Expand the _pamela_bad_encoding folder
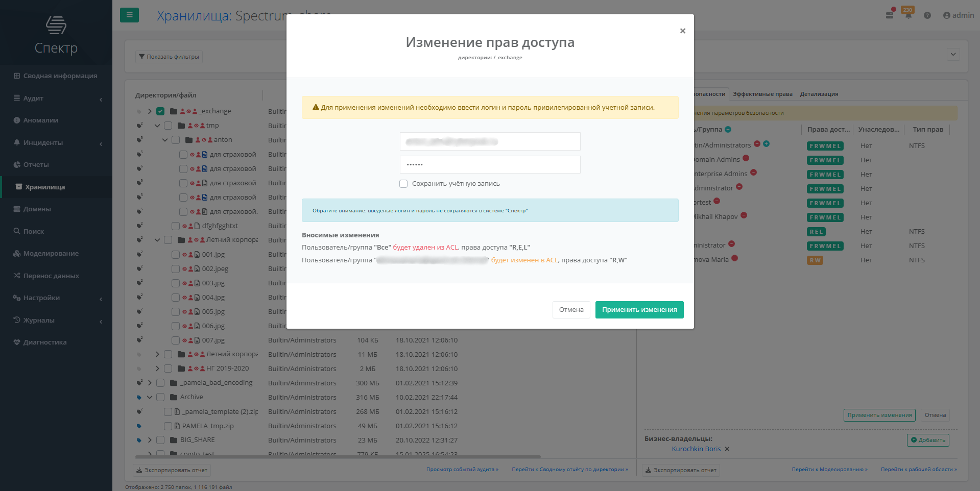This screenshot has height=491, width=980. point(150,383)
